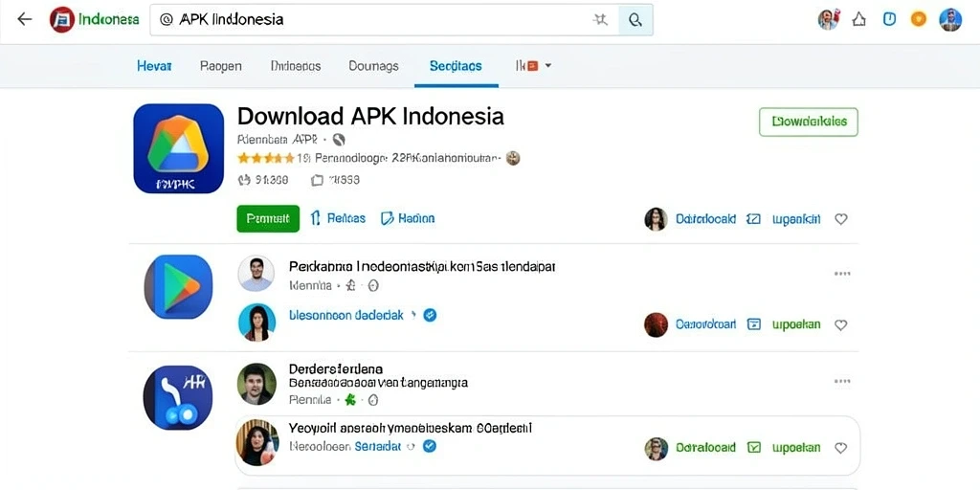
Task: Click the Dabrlooaid link in first row
Action: click(705, 219)
